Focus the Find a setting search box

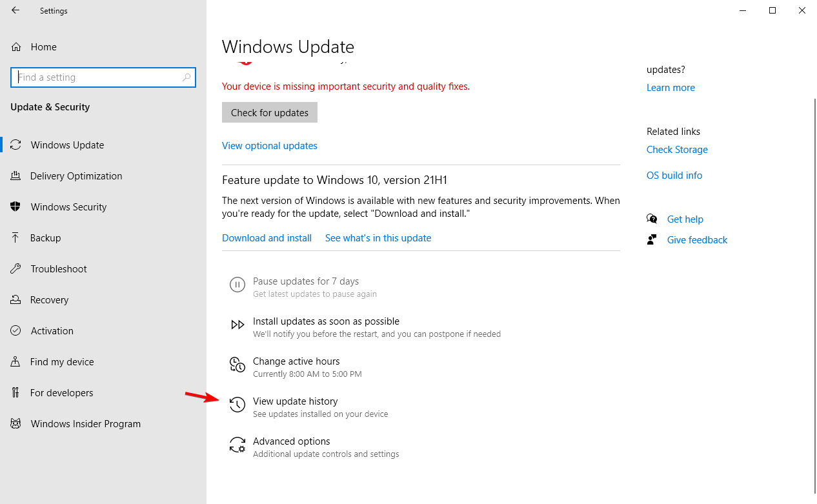pyautogui.click(x=103, y=77)
